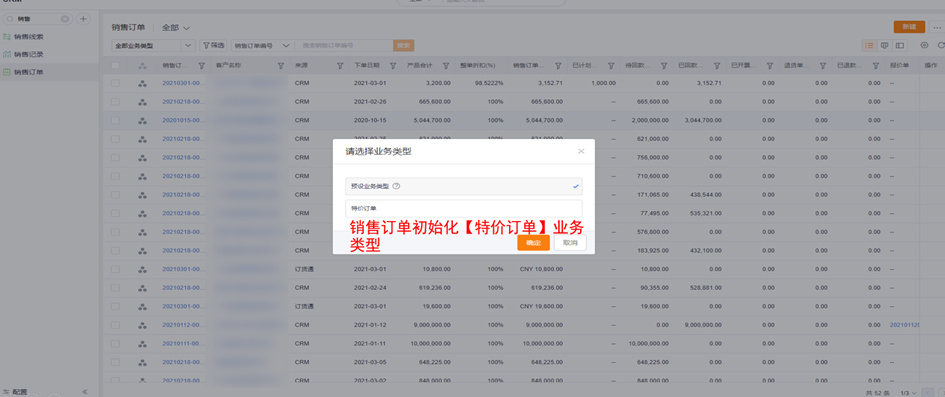The height and width of the screenshot is (397, 945).
Task: Open the 1/3 page selector dropdown
Action: (x=909, y=392)
